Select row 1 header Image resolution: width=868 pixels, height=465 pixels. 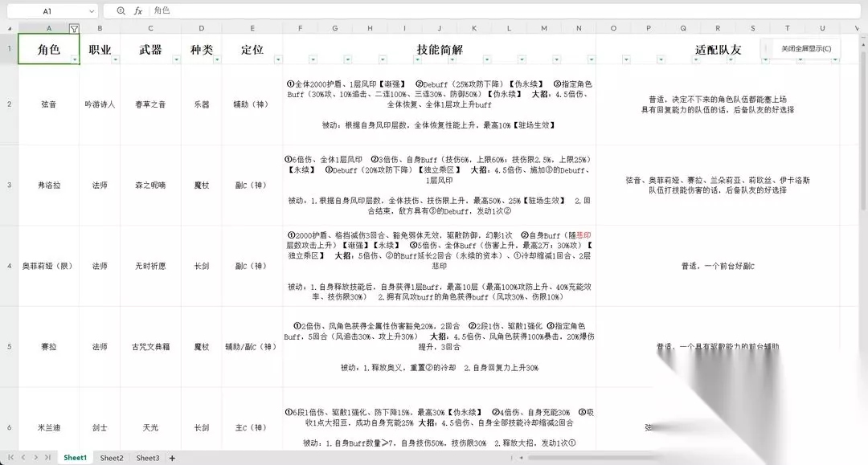tap(9, 49)
